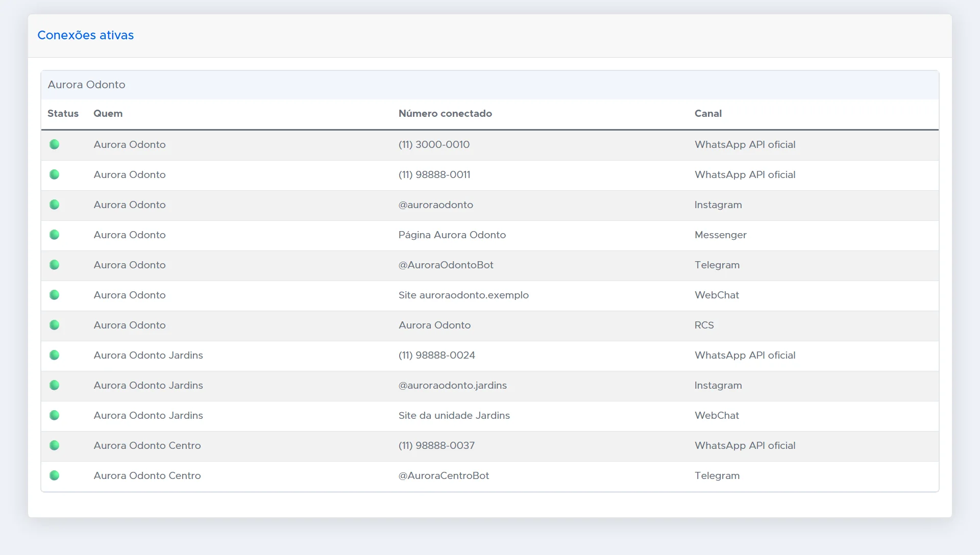Viewport: 980px width, 555px height.
Task: Click the status dot for @auroraodonto.jardins
Action: pyautogui.click(x=54, y=385)
